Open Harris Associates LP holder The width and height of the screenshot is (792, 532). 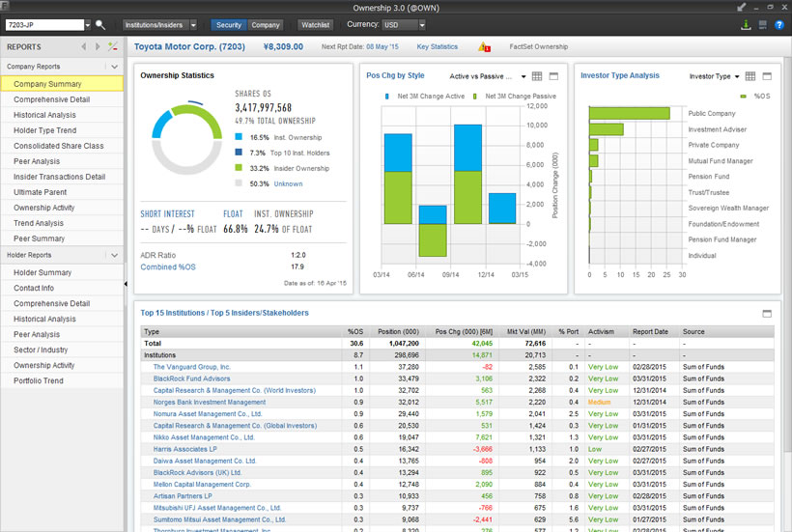184,449
